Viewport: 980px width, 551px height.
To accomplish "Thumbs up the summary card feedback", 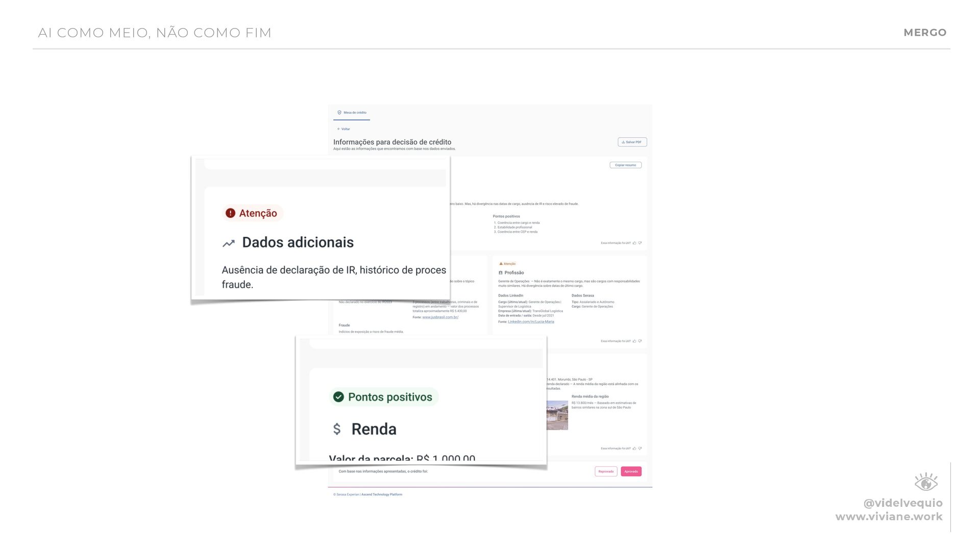I will coord(634,243).
